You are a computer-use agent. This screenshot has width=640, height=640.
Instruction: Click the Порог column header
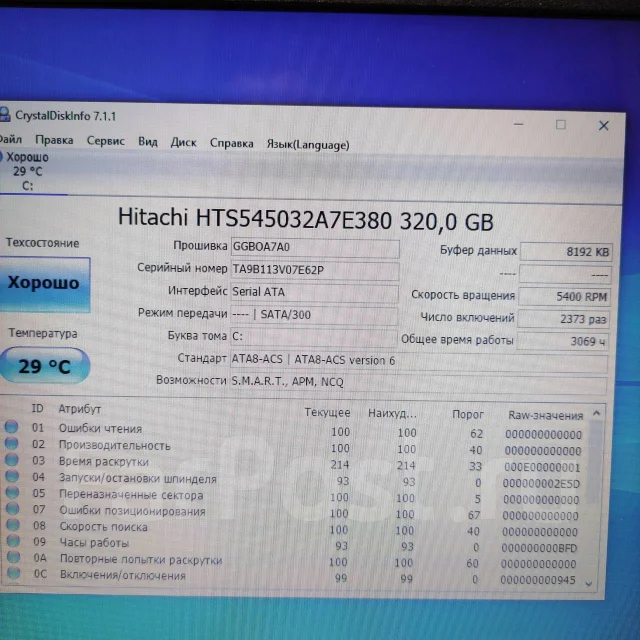(468, 415)
